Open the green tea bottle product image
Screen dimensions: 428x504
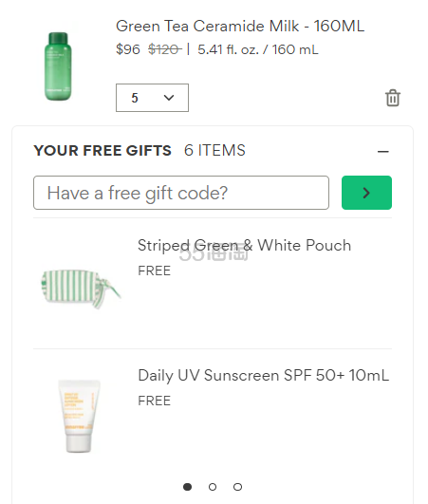click(x=58, y=66)
